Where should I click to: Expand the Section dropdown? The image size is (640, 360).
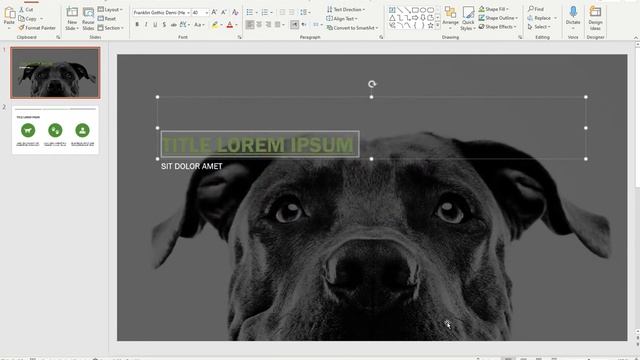[111, 28]
